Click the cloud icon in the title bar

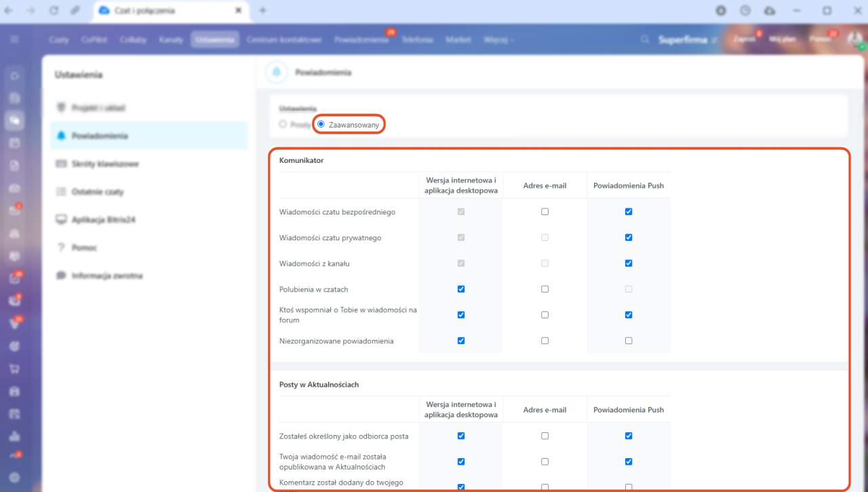[x=769, y=10]
